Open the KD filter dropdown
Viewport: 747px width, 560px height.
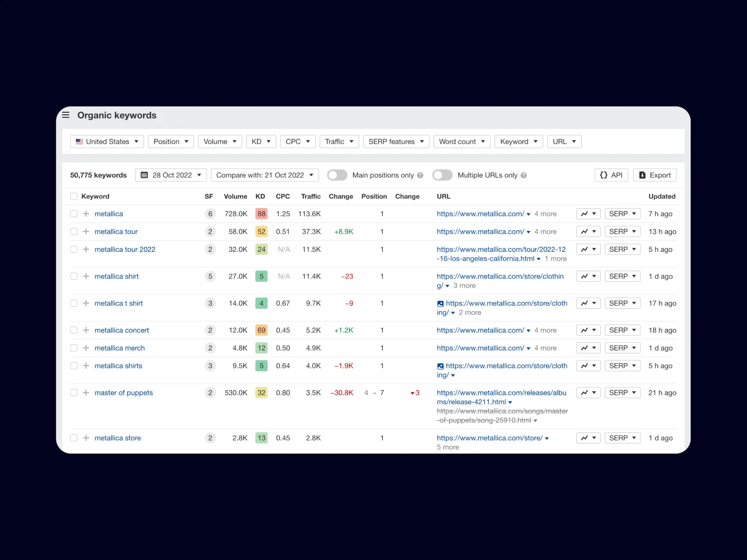[261, 141]
